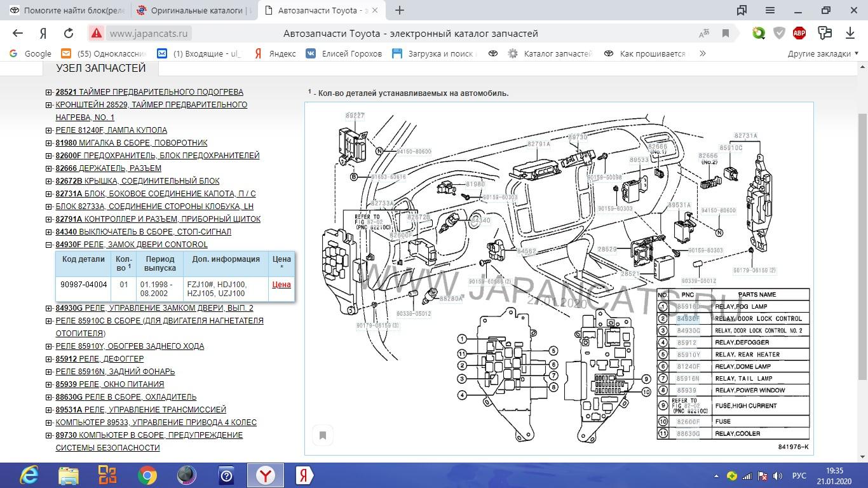Bookmark this page with the address bar bookmark icon

pyautogui.click(x=726, y=34)
